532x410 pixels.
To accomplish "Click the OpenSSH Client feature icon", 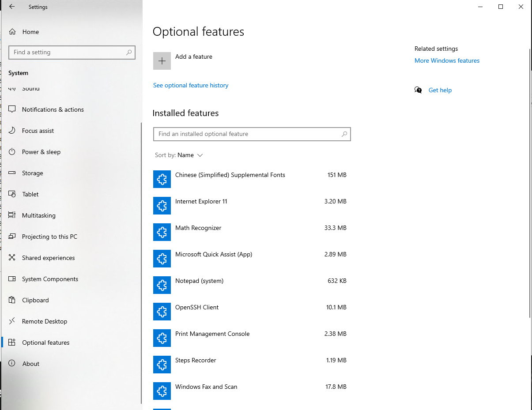I will click(x=162, y=312).
